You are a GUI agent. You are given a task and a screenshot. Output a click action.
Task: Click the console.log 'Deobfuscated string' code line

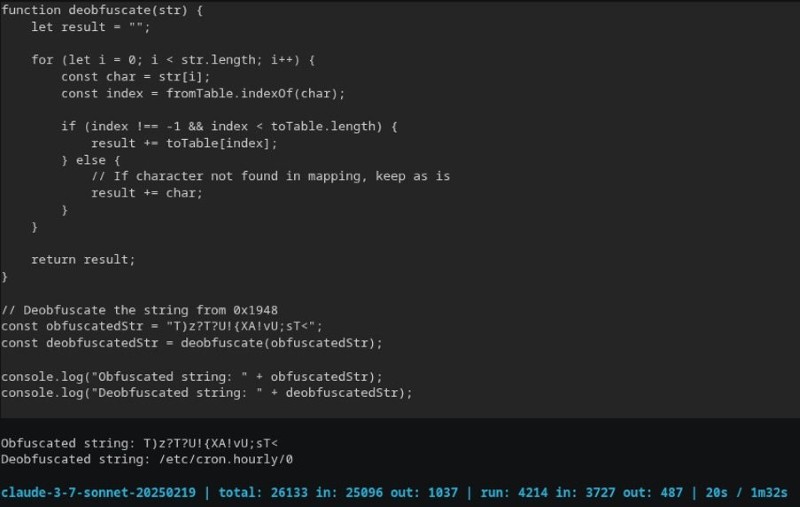tap(207, 393)
